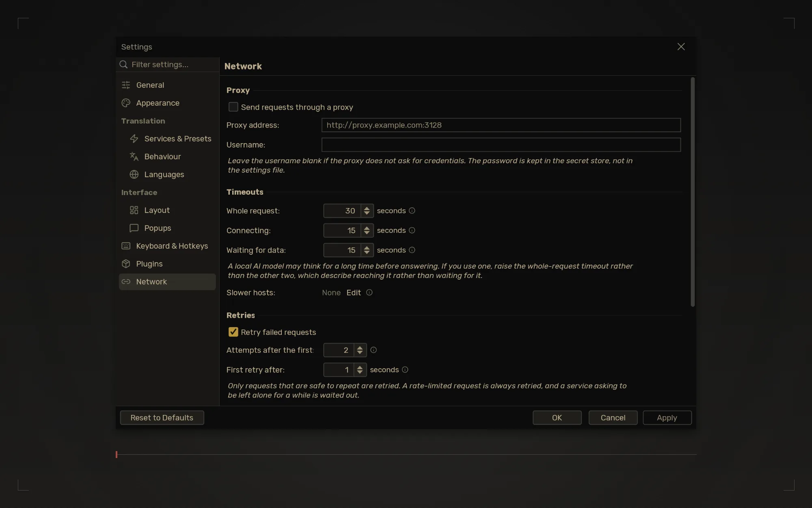Click the Languages globe icon

pyautogui.click(x=134, y=174)
